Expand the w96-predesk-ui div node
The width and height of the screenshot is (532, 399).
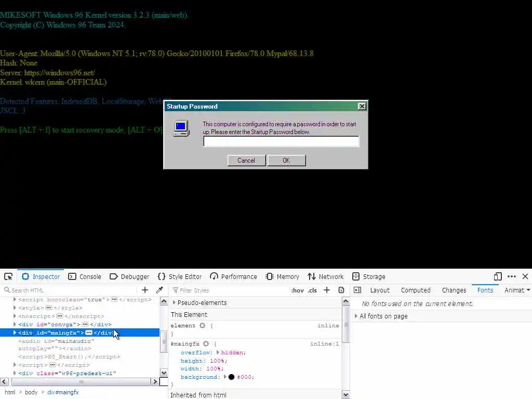pyautogui.click(x=15, y=373)
